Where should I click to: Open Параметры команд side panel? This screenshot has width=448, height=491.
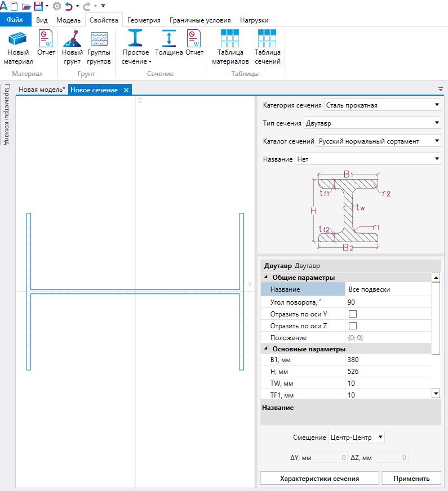point(7,114)
